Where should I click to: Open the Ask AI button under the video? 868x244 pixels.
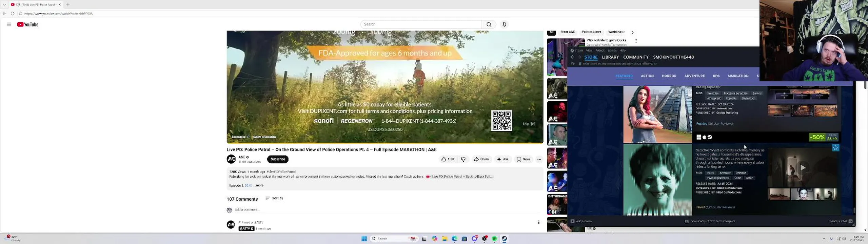[x=502, y=159]
